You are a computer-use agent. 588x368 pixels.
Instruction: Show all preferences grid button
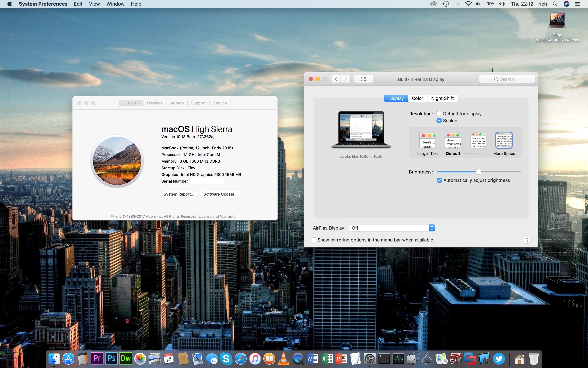point(363,79)
